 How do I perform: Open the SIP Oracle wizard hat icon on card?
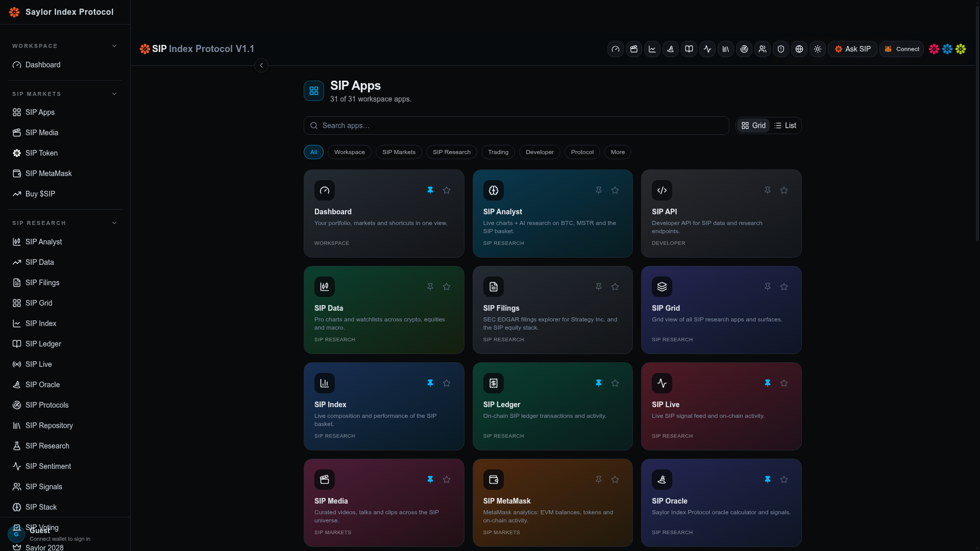[x=662, y=480]
